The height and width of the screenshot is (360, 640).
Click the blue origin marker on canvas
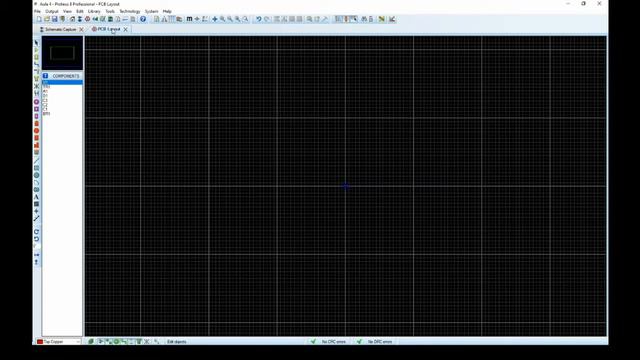[346, 187]
